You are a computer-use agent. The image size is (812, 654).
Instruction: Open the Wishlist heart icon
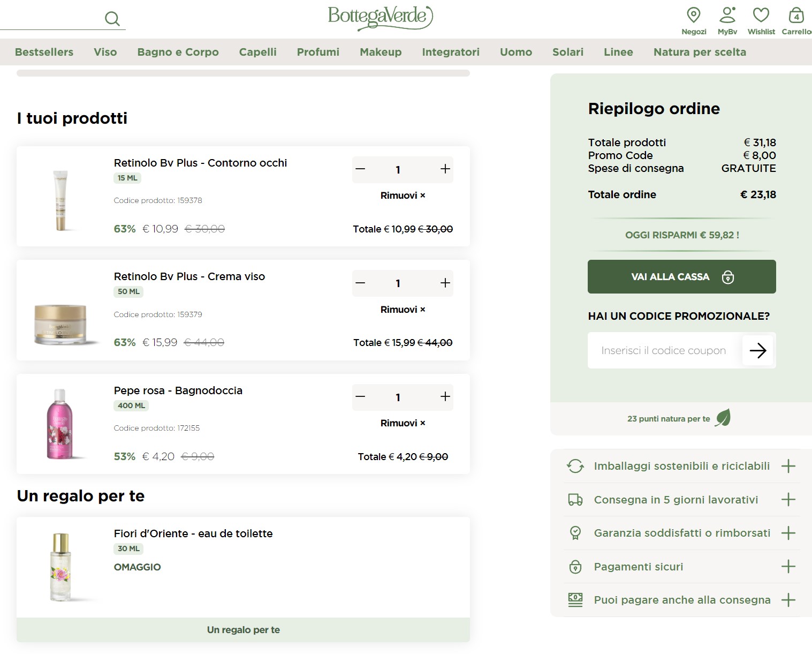(761, 15)
